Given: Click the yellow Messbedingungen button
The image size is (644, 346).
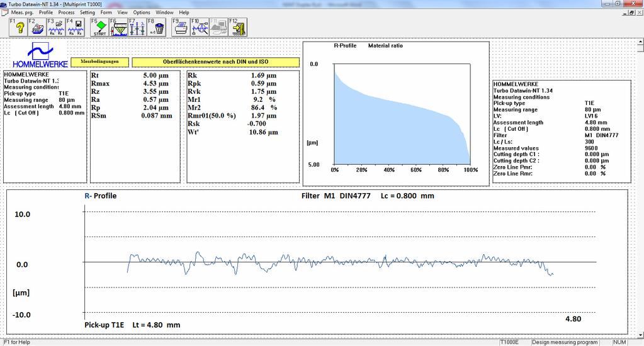Looking at the screenshot, I should point(100,62).
